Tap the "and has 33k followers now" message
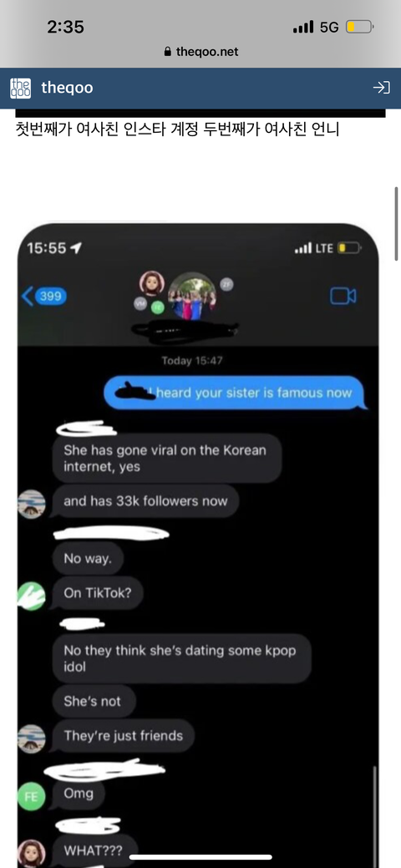 (x=145, y=501)
